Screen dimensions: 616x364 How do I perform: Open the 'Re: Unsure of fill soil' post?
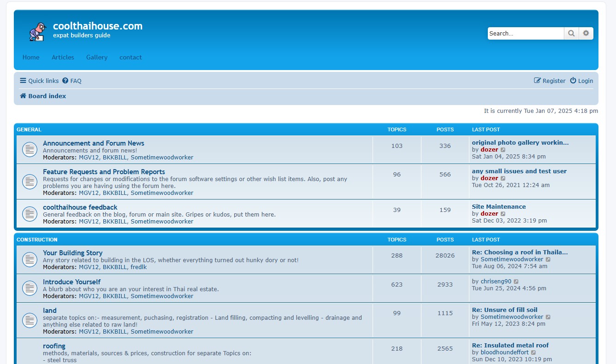pos(504,310)
